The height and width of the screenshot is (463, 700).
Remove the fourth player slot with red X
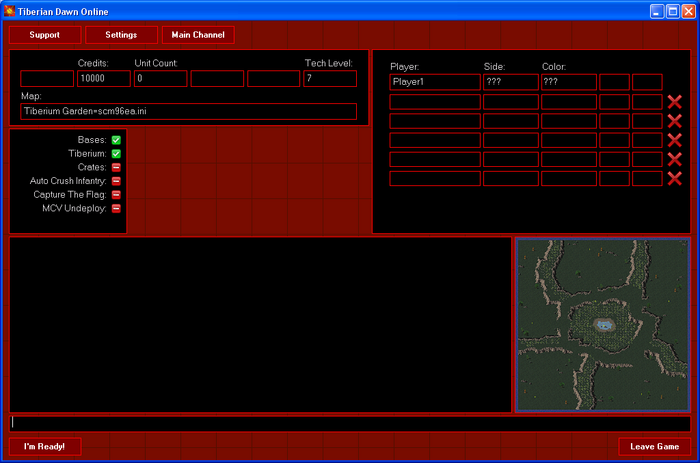pos(675,140)
